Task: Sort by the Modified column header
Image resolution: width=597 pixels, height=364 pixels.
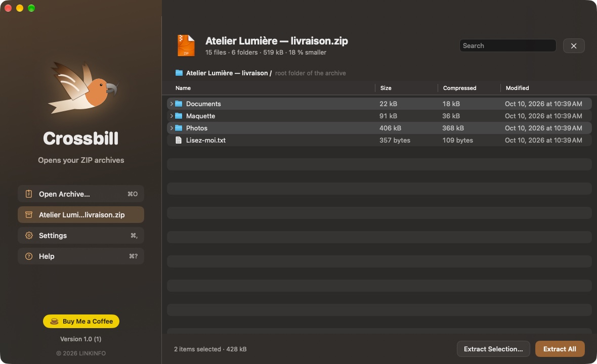Action: (517, 88)
